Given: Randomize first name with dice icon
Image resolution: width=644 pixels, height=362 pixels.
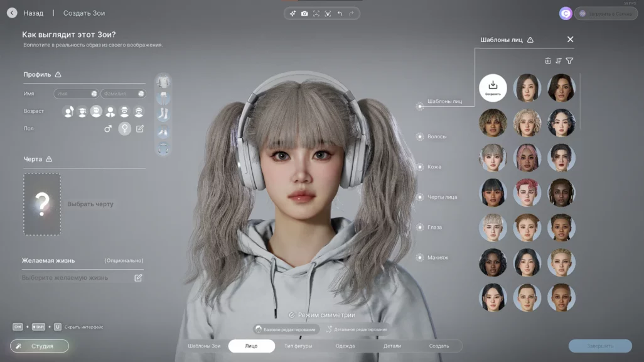Looking at the screenshot, I should (94, 94).
